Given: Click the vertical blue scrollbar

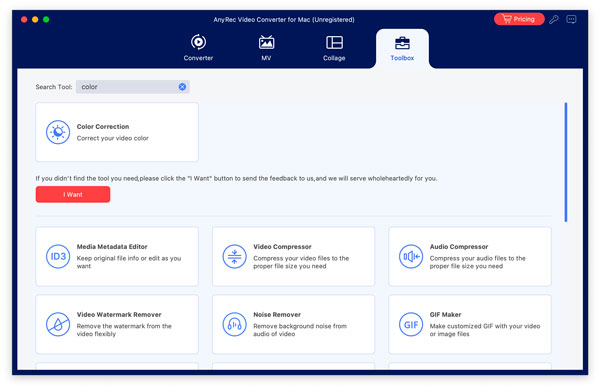Looking at the screenshot, I should pyautogui.click(x=566, y=162).
